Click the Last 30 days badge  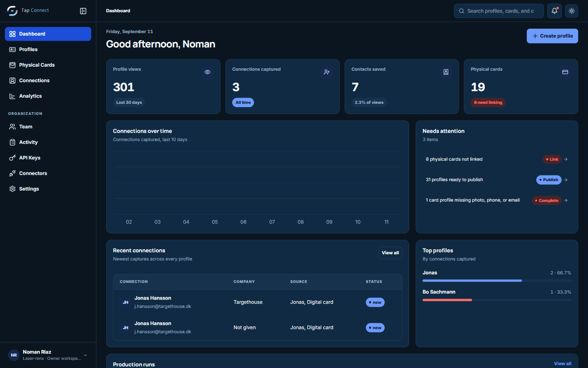(129, 103)
